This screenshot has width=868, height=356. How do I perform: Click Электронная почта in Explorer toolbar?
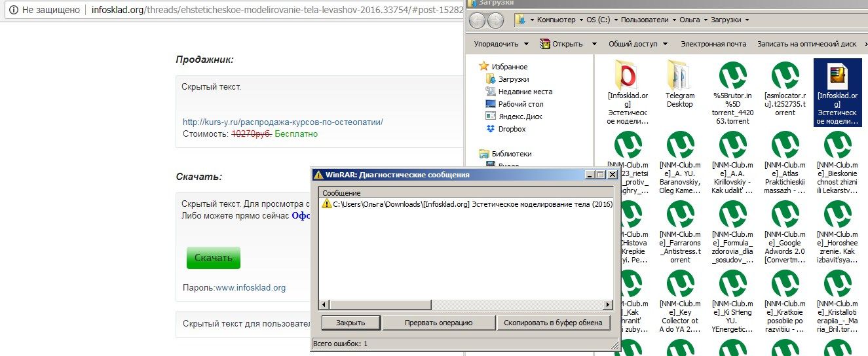pyautogui.click(x=713, y=44)
